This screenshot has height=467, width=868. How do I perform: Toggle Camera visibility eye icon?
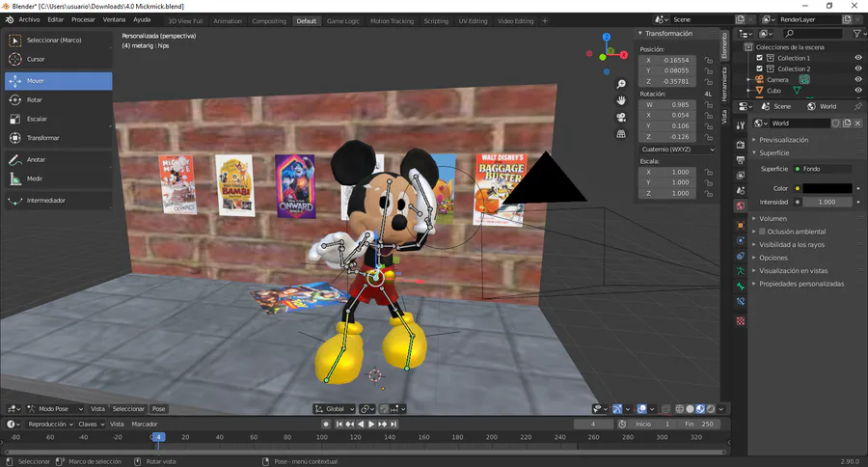point(858,80)
